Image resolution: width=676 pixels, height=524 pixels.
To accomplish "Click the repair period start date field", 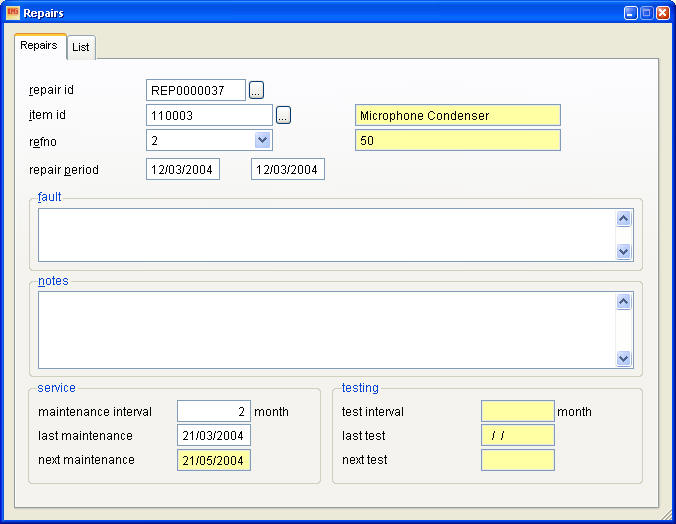I will click(183, 169).
